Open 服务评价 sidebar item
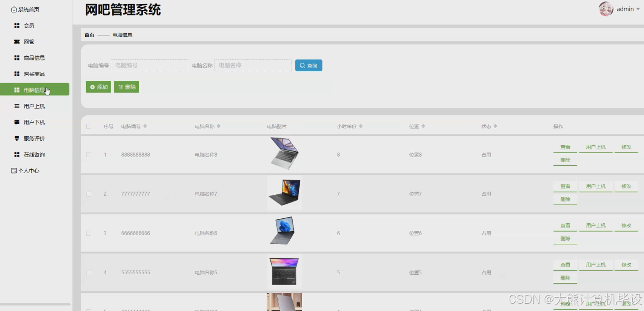Screen dimensions: 644x311 point(34,138)
